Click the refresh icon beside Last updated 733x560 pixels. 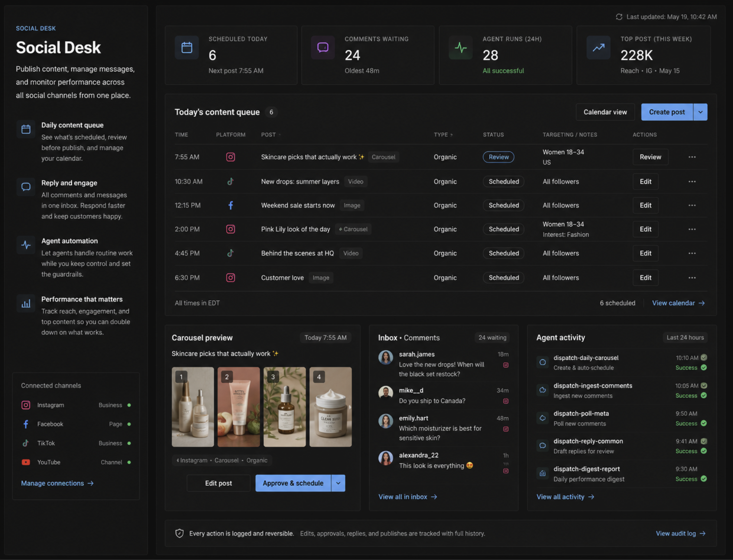coord(619,17)
